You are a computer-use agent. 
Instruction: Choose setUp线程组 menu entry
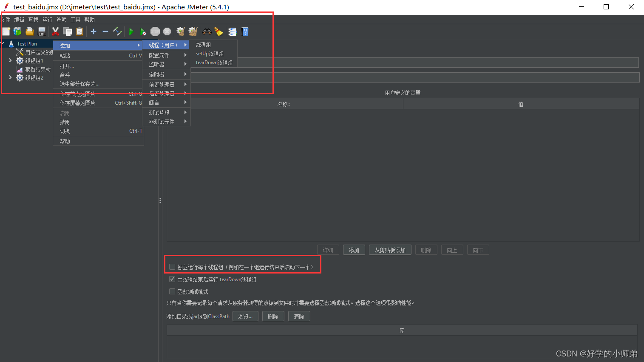(213, 54)
